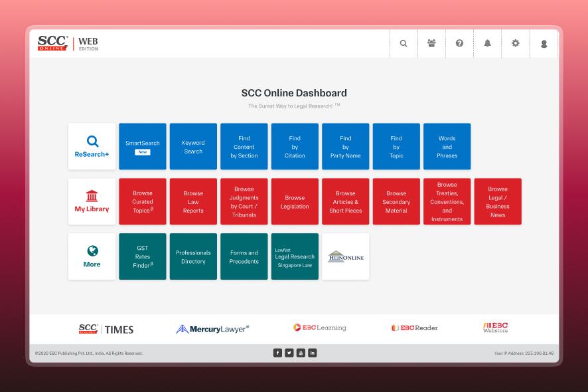The height and width of the screenshot is (392, 588).
Task: Open notifications bell icon
Action: (x=488, y=44)
